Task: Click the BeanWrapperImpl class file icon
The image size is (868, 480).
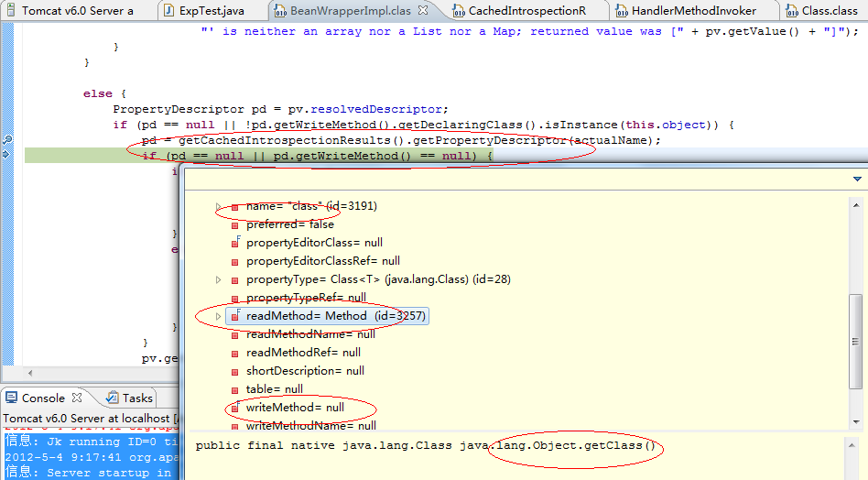Action: coord(280,10)
